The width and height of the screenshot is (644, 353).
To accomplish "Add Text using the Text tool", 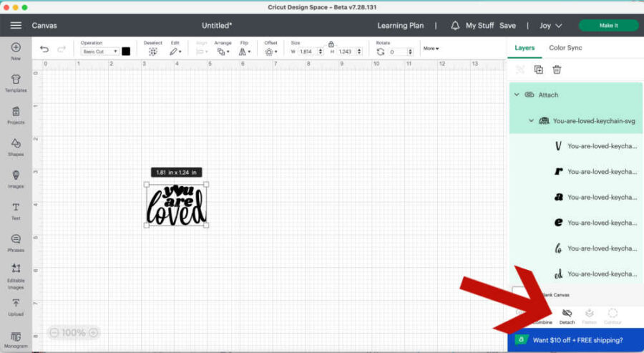I will pos(16,210).
